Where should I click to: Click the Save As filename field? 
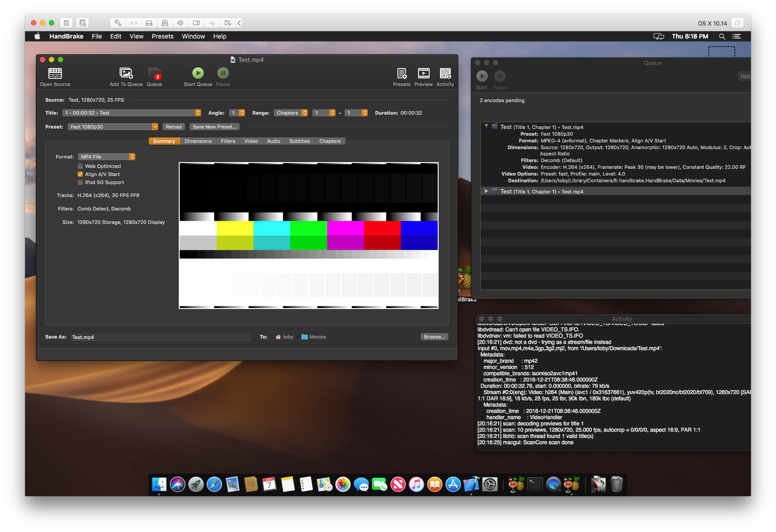click(160, 337)
